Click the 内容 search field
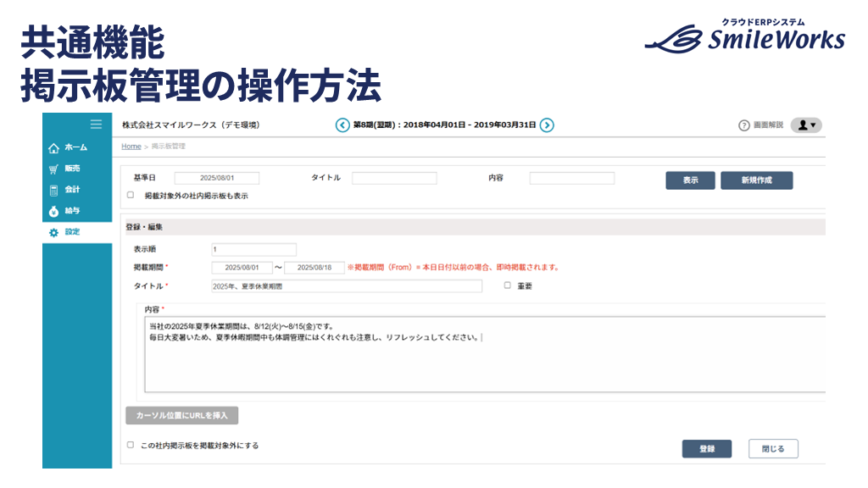Viewport: 868px width, 488px height. click(572, 178)
